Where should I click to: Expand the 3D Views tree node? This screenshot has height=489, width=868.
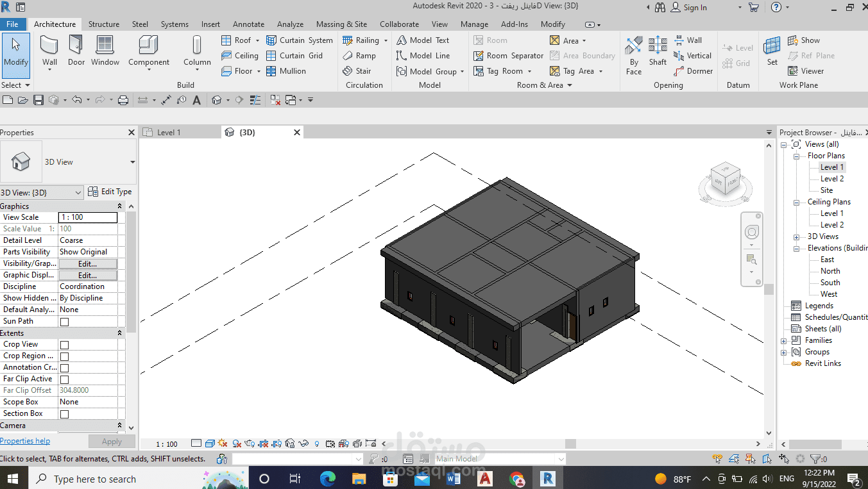tap(796, 236)
